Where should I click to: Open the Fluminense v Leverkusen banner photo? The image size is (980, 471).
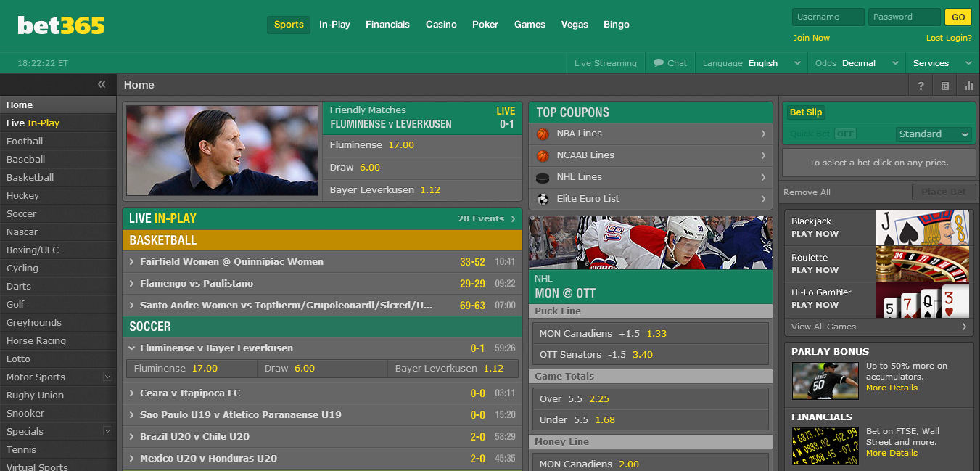pos(222,150)
